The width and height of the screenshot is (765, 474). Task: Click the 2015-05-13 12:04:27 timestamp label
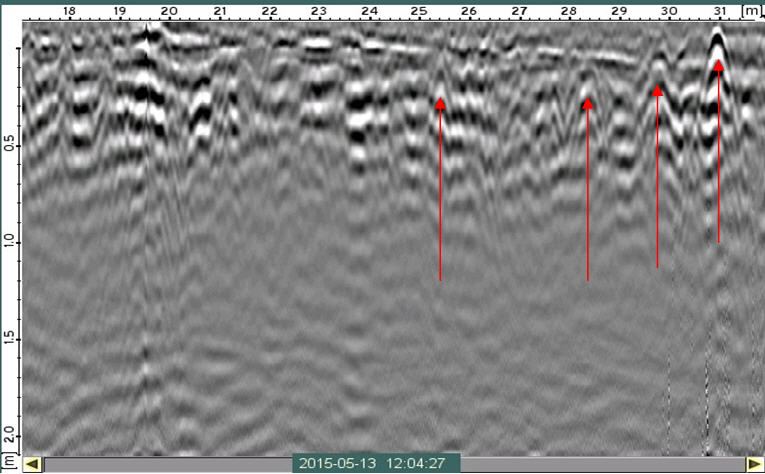click(x=376, y=464)
